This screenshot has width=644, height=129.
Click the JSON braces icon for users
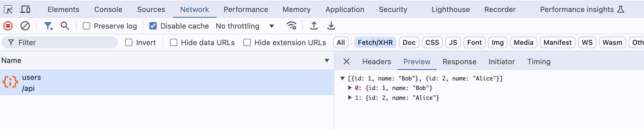coord(10,82)
